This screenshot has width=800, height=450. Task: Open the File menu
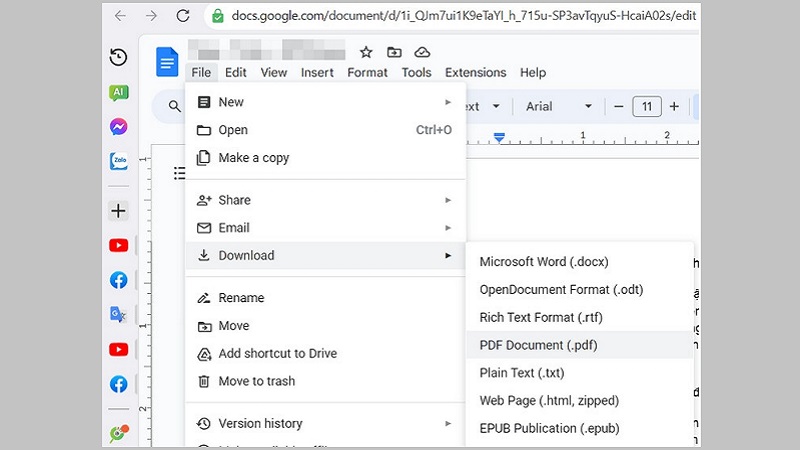201,72
